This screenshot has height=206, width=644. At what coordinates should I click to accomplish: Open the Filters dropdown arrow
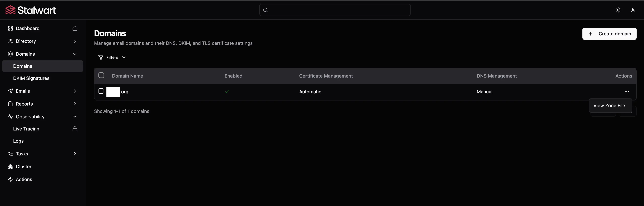click(x=124, y=57)
